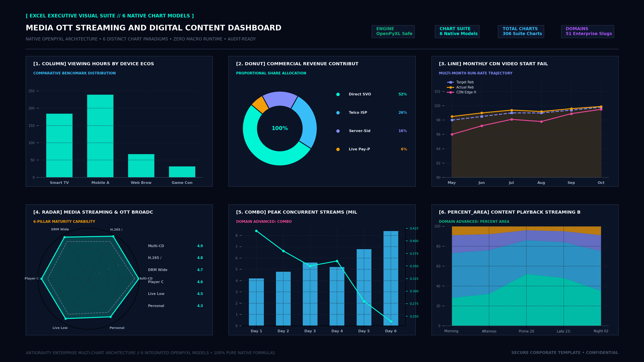Click the 52% Direct SVO value
Screen dimensions: 644x362
coord(402,94)
